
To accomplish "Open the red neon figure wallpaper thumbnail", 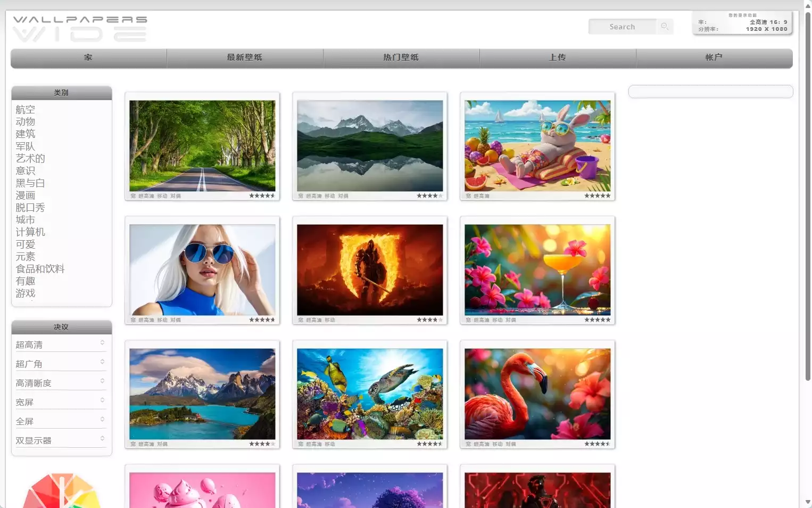I will pos(537,490).
